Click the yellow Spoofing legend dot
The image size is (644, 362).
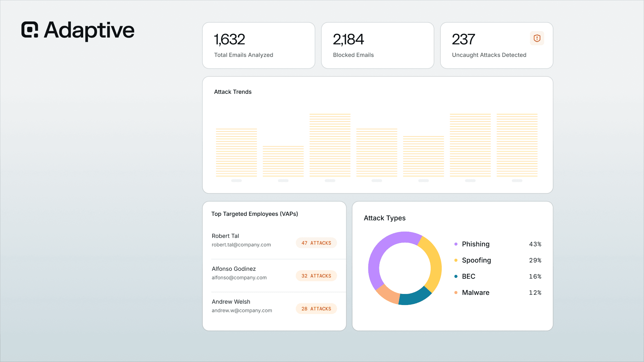coord(456,260)
